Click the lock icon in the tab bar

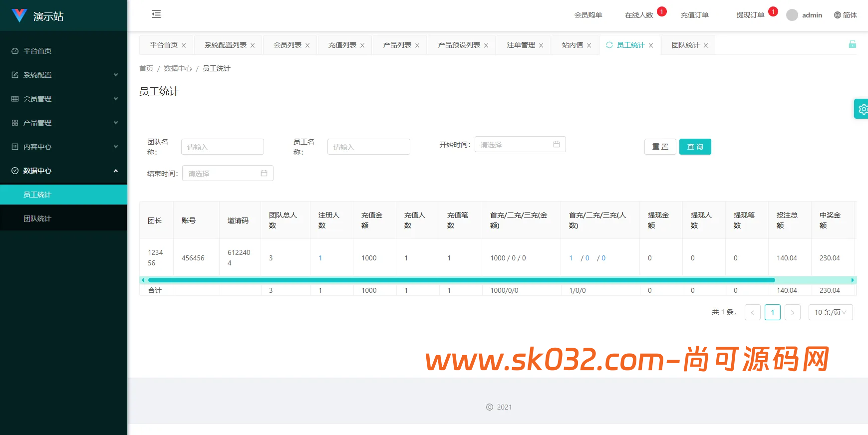point(853,44)
